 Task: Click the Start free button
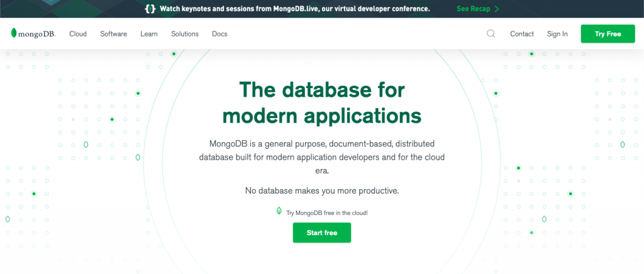pyautogui.click(x=322, y=233)
